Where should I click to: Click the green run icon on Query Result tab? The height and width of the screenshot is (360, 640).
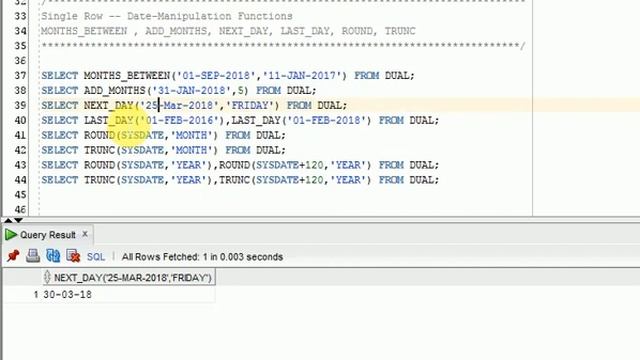click(x=11, y=235)
